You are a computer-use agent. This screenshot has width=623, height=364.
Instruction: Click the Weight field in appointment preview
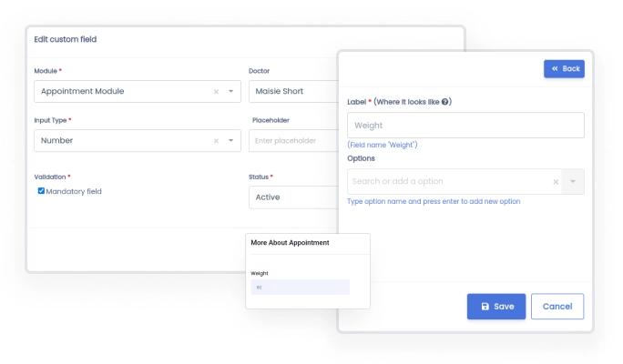point(300,288)
